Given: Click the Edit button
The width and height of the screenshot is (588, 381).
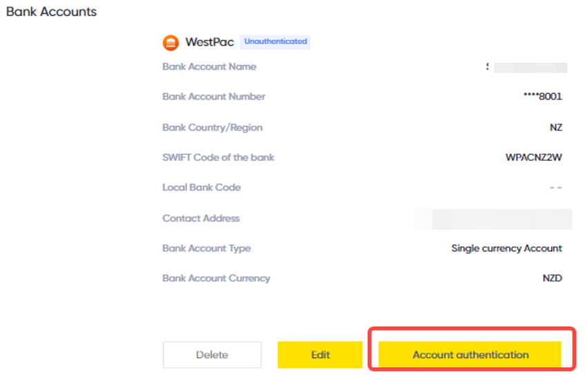Looking at the screenshot, I should coord(320,354).
